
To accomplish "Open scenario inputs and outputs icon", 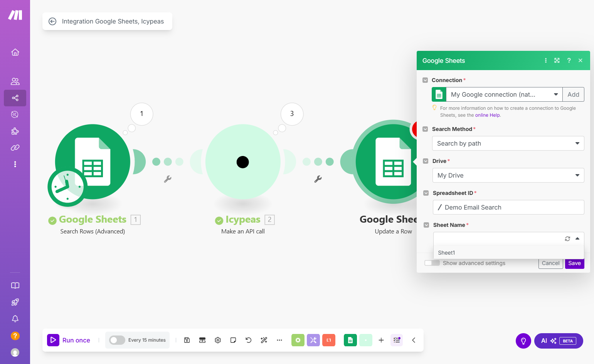I will [x=202, y=340].
